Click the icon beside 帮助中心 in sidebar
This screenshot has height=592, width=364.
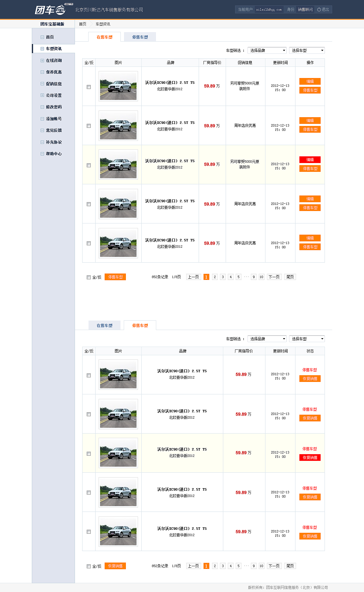coord(42,154)
